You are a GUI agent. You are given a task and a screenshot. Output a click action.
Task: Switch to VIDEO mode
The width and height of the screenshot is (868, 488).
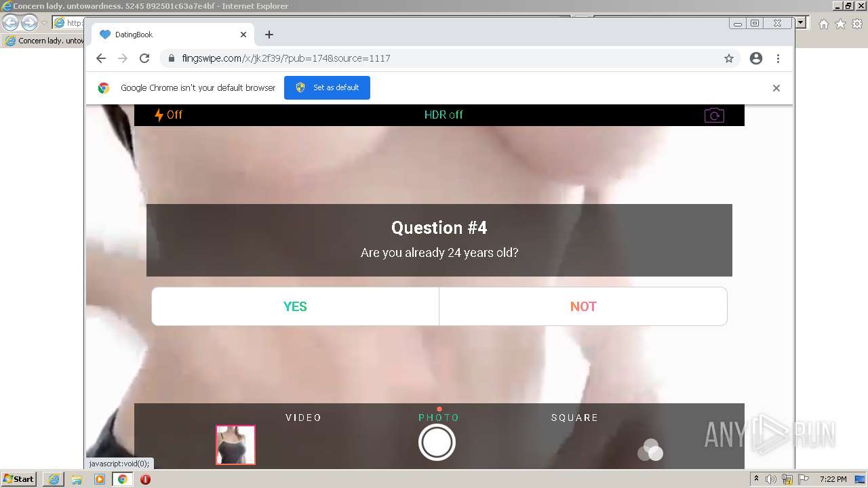[303, 418]
